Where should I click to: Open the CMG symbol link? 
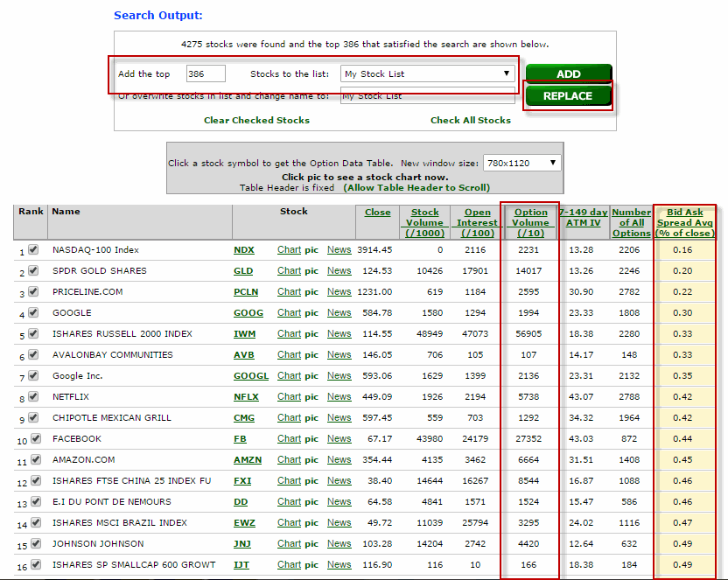244,417
